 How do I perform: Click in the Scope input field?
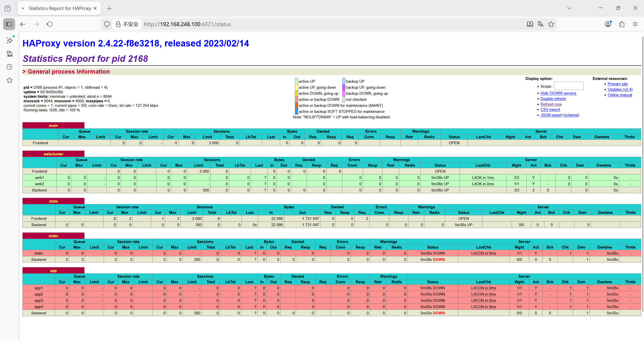pyautogui.click(x=569, y=86)
